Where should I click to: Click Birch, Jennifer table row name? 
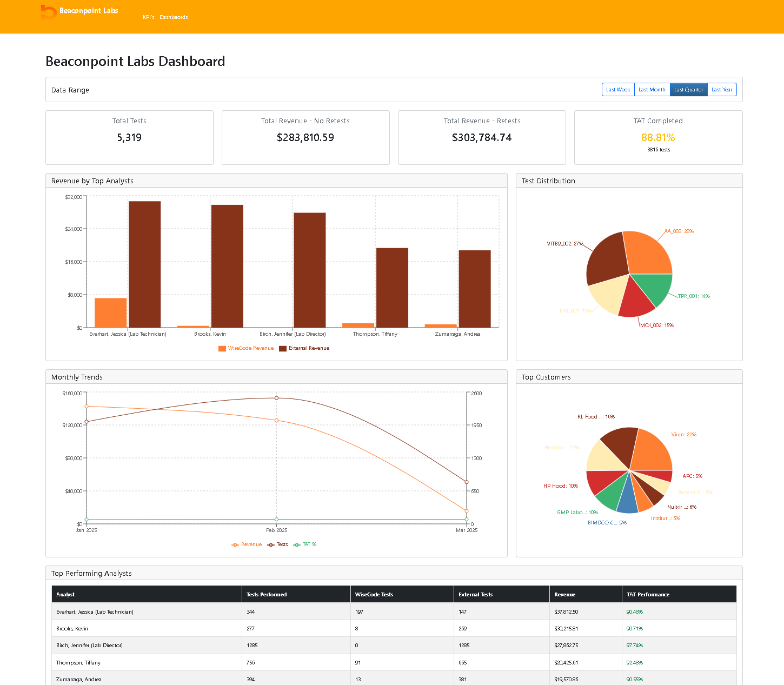tap(89, 646)
